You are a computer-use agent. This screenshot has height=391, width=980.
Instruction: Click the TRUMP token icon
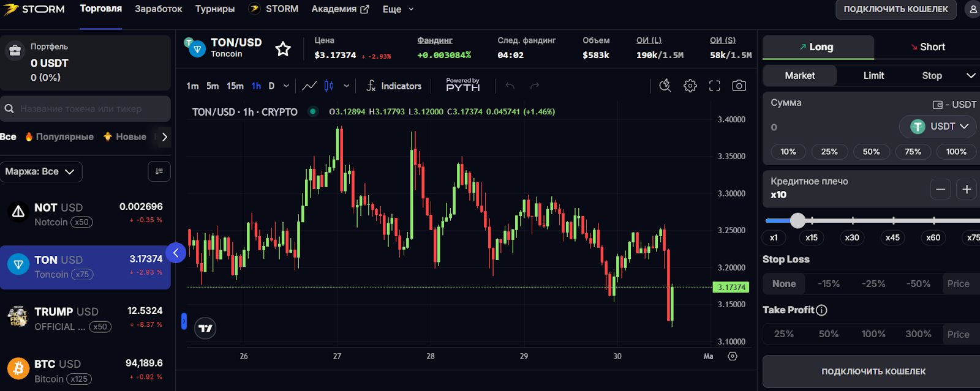pyautogui.click(x=18, y=316)
